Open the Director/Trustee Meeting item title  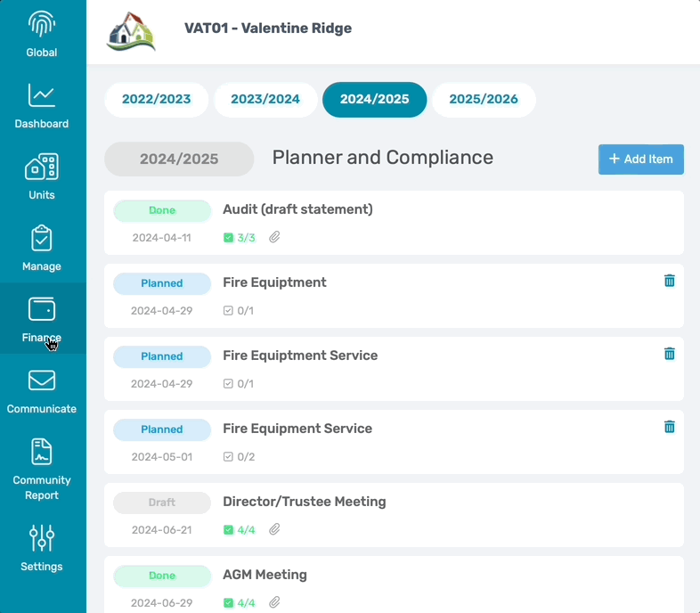pos(305,502)
